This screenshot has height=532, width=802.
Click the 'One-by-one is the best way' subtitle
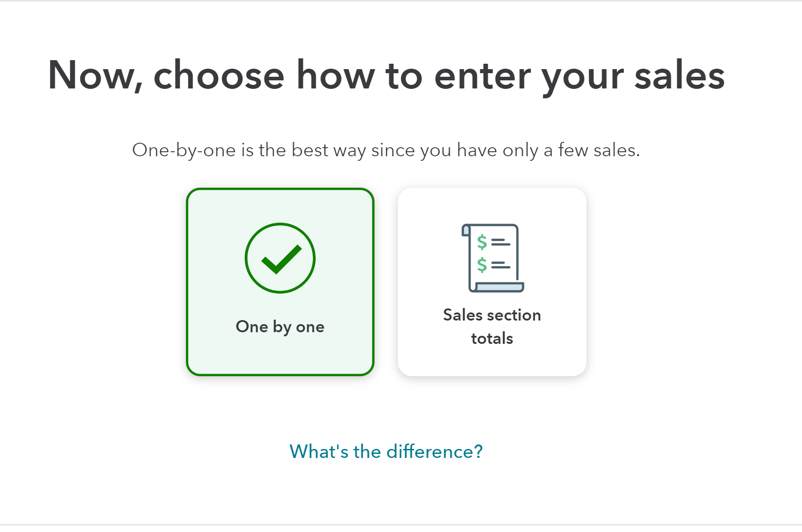386,150
